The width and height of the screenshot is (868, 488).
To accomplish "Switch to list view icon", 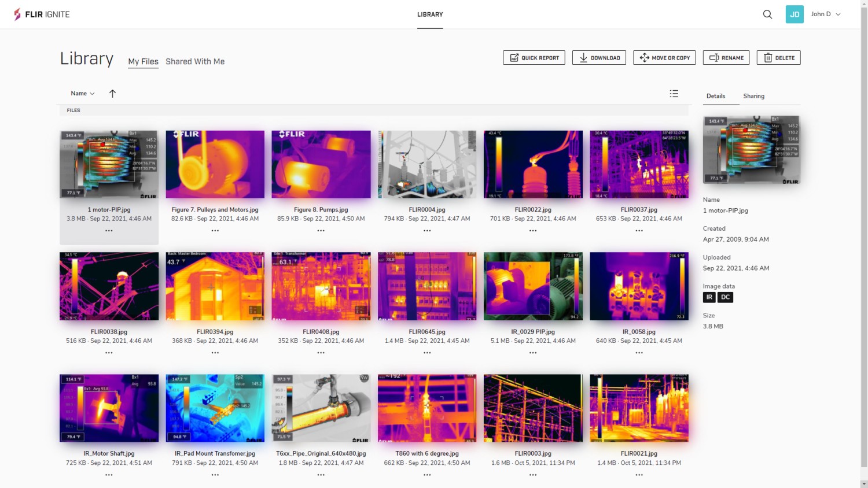I will click(x=674, y=94).
